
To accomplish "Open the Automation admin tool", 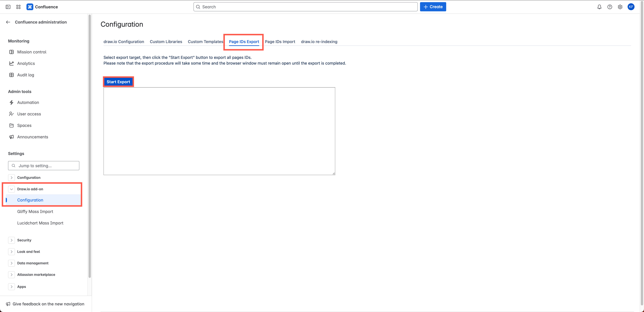I will click(28, 102).
